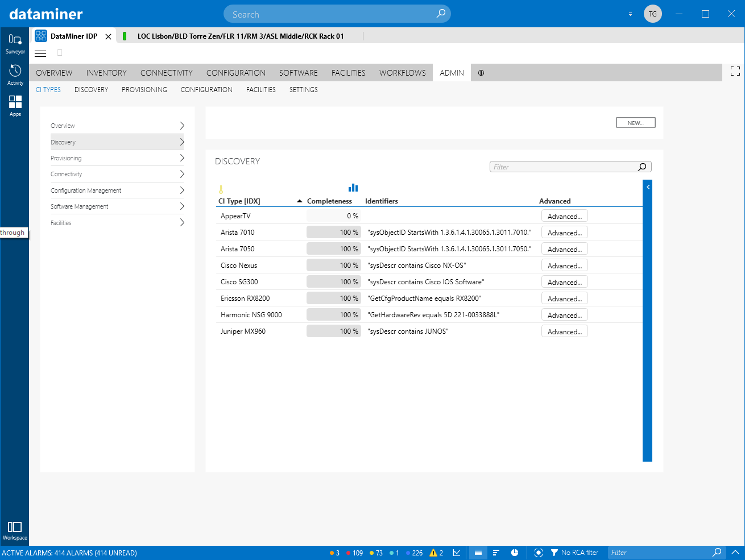Click the small dropdown arrow beside user avatar
The height and width of the screenshot is (560, 745).
(630, 14)
